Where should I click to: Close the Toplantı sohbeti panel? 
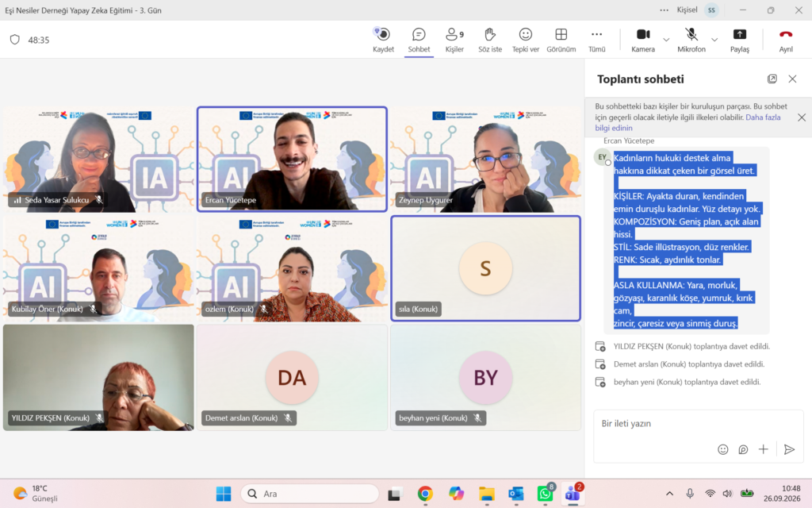(792, 79)
